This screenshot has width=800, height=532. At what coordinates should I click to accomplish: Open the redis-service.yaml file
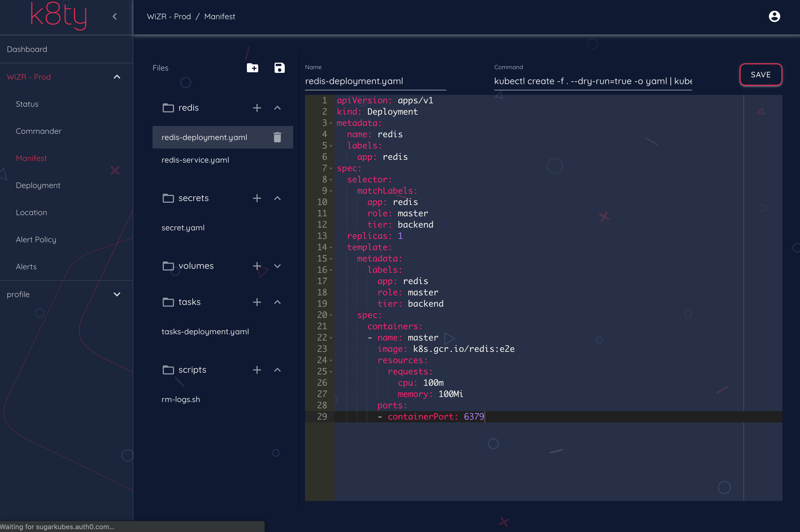[x=195, y=160]
